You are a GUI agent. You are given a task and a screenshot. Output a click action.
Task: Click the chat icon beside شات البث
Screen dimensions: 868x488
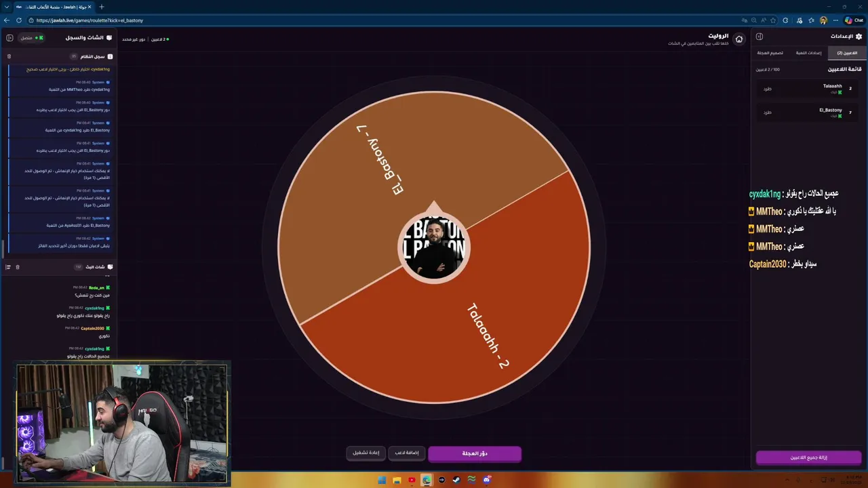coord(110,267)
